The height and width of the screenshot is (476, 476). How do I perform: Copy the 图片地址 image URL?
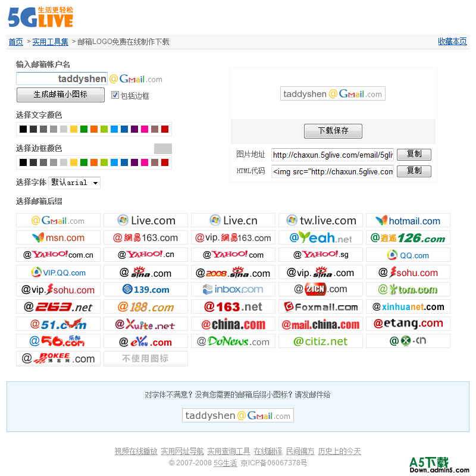click(414, 154)
